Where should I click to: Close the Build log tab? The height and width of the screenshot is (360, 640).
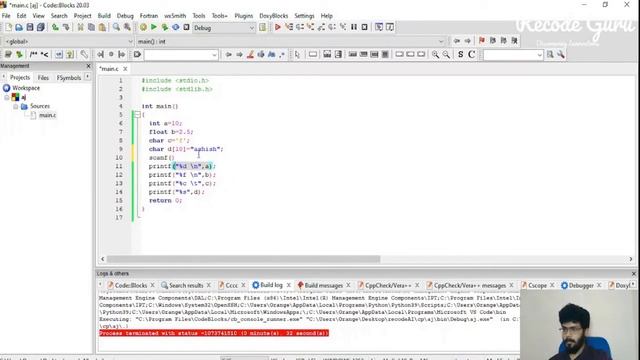pos(289,285)
